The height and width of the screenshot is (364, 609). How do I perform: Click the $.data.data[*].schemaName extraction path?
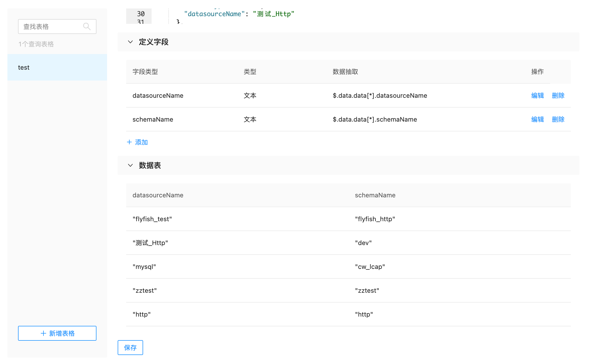click(375, 119)
